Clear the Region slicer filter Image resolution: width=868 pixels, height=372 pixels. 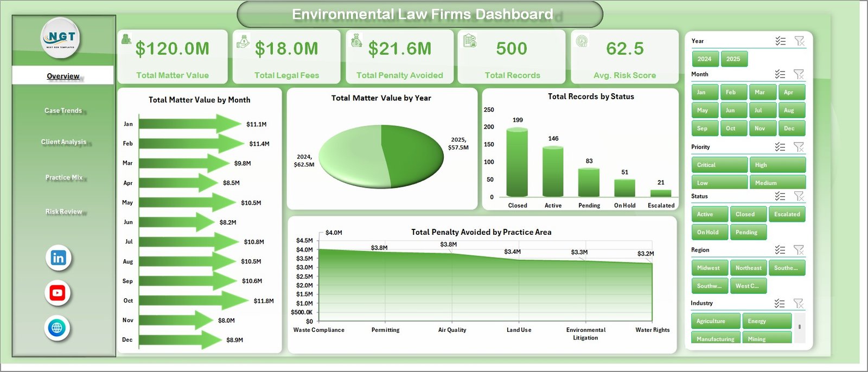coord(799,250)
